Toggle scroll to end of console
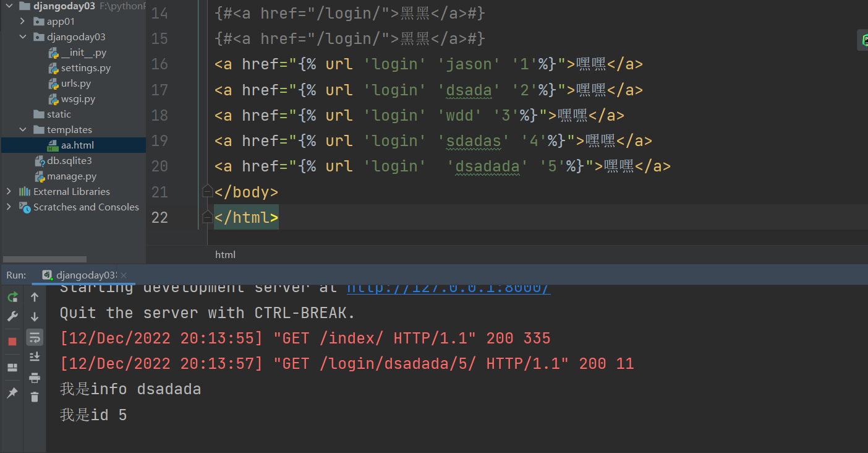The image size is (868, 453). pos(35,356)
